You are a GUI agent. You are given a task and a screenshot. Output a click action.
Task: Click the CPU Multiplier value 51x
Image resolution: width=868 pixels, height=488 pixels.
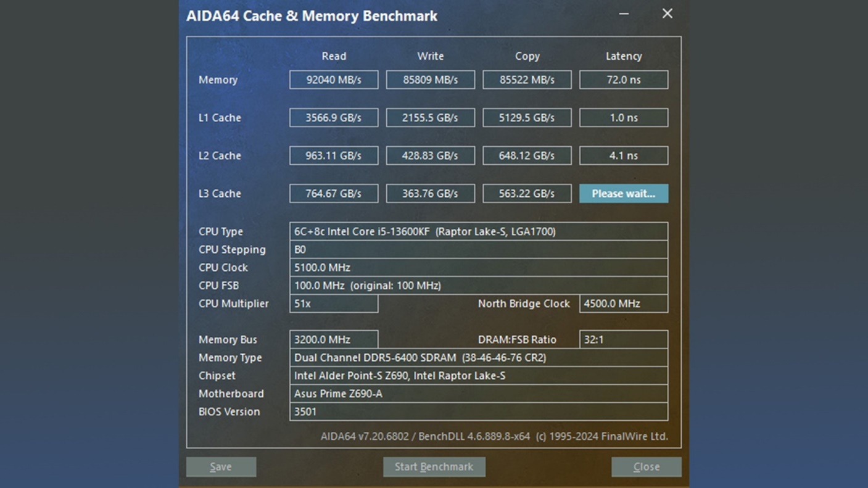[x=334, y=304]
